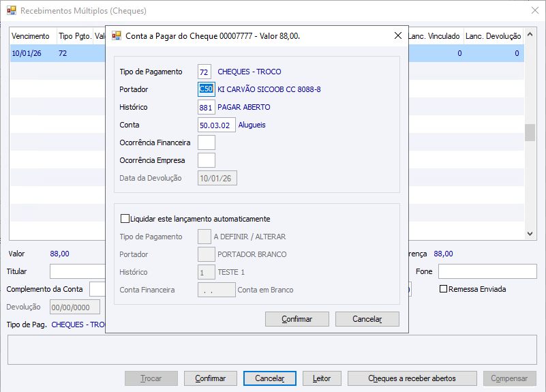Enable Liquidar este lançamento automaticamente checkbox

click(x=125, y=219)
